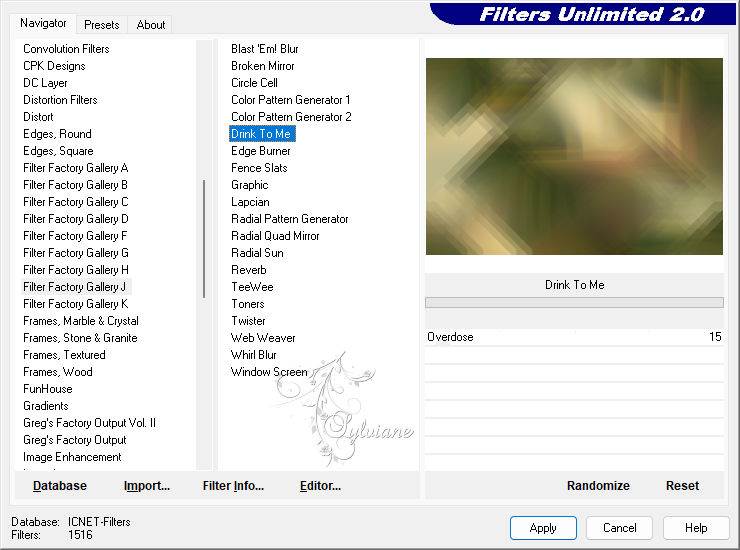Select the Distort category
Screen dimensions: 740x550
(x=38, y=117)
